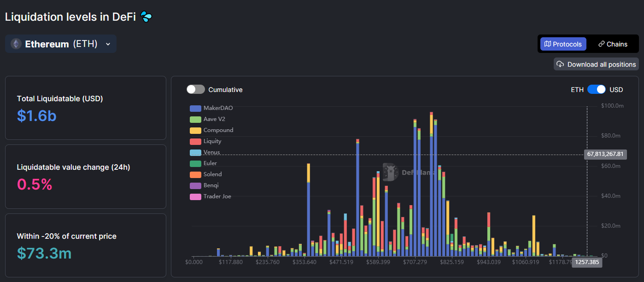Click the Aave V2 legend label

point(214,119)
